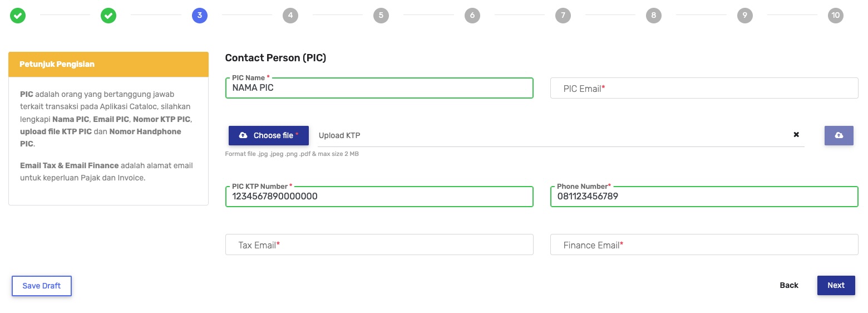Screen dimensions: 868x313
Task: Click step 8 in the progress stepper
Action: (653, 16)
